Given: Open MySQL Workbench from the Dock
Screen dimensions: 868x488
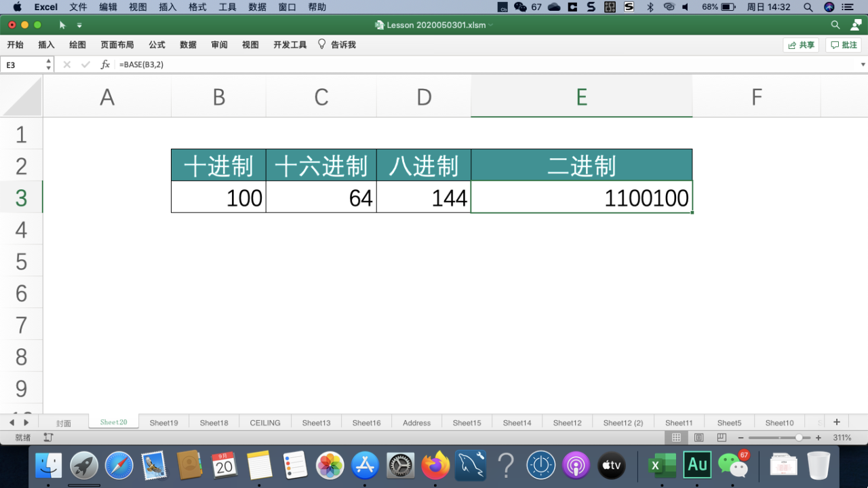Looking at the screenshot, I should (x=471, y=465).
